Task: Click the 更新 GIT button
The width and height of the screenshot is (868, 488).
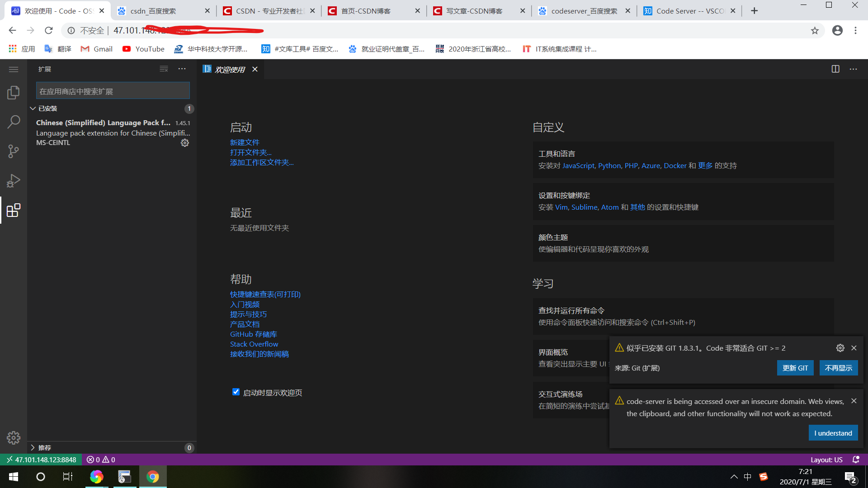Action: click(795, 368)
